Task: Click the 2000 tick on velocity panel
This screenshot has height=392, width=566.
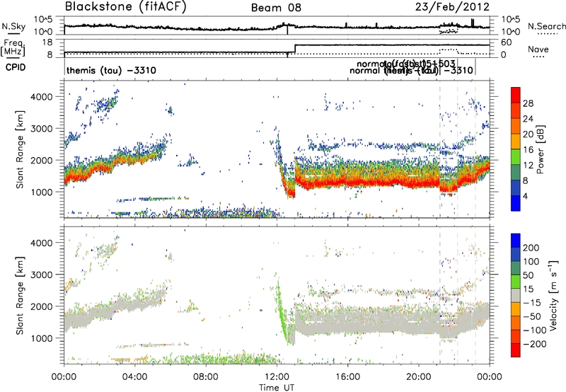Action: (42, 306)
